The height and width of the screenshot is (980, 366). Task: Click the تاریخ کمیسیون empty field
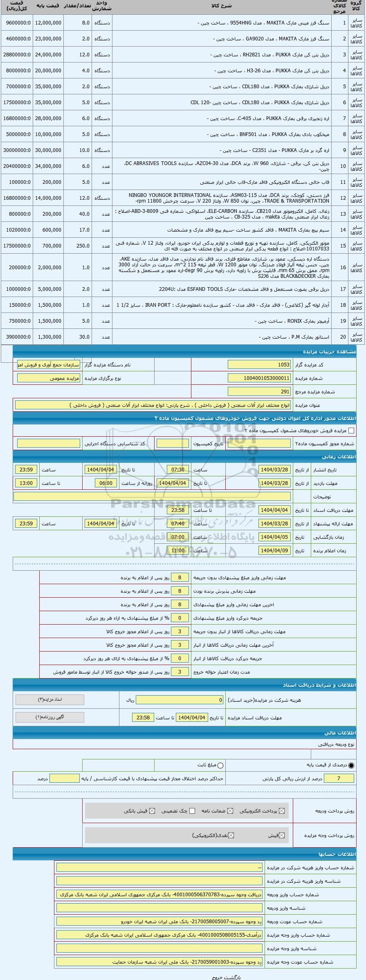coord(173,443)
